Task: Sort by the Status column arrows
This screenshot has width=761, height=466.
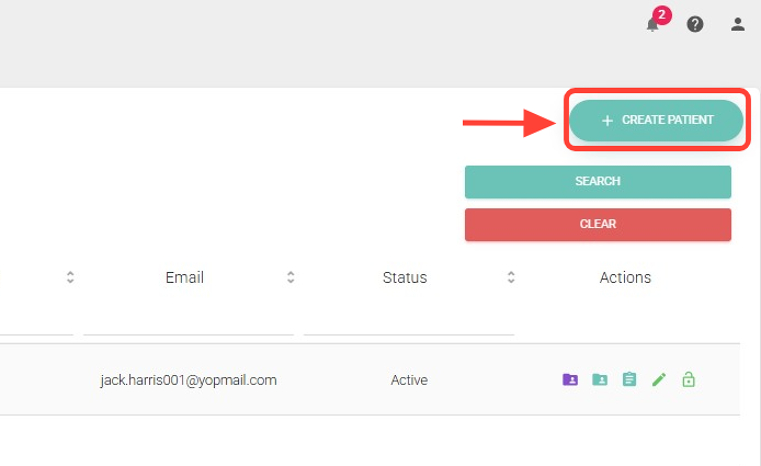Action: point(510,277)
